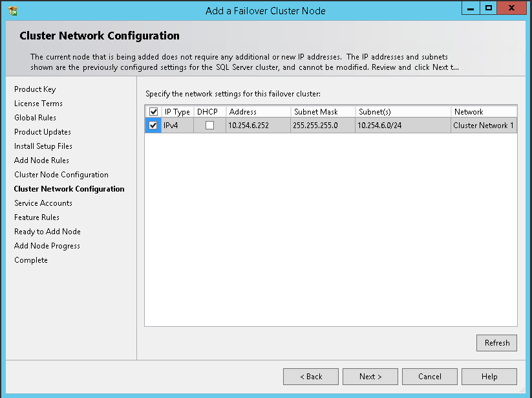Select the Cluster Network Configuration step
The height and width of the screenshot is (398, 532).
69,189
